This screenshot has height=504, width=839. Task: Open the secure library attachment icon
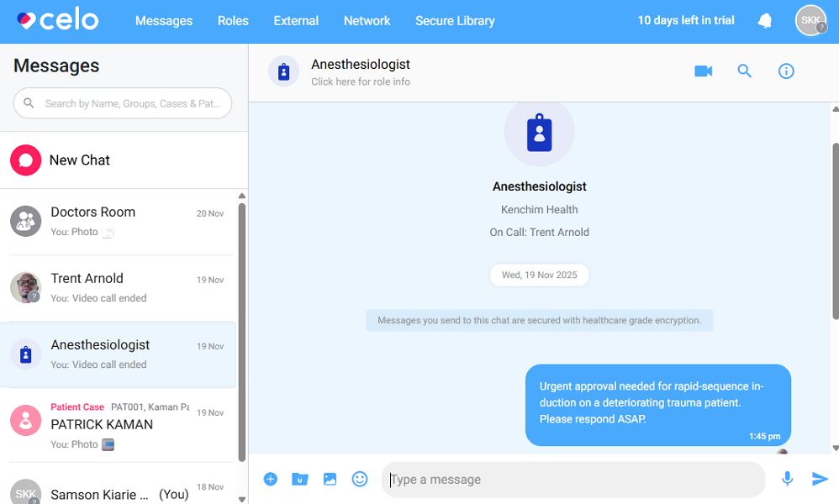pyautogui.click(x=299, y=478)
